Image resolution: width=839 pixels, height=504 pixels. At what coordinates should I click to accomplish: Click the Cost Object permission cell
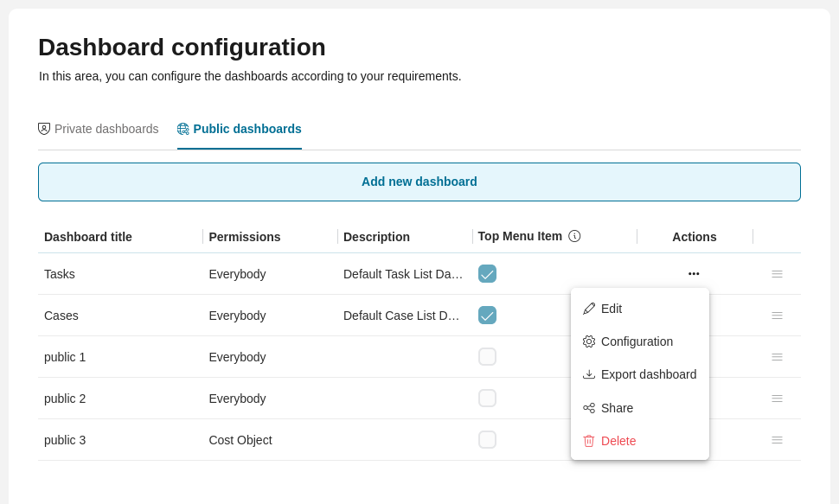(x=240, y=440)
